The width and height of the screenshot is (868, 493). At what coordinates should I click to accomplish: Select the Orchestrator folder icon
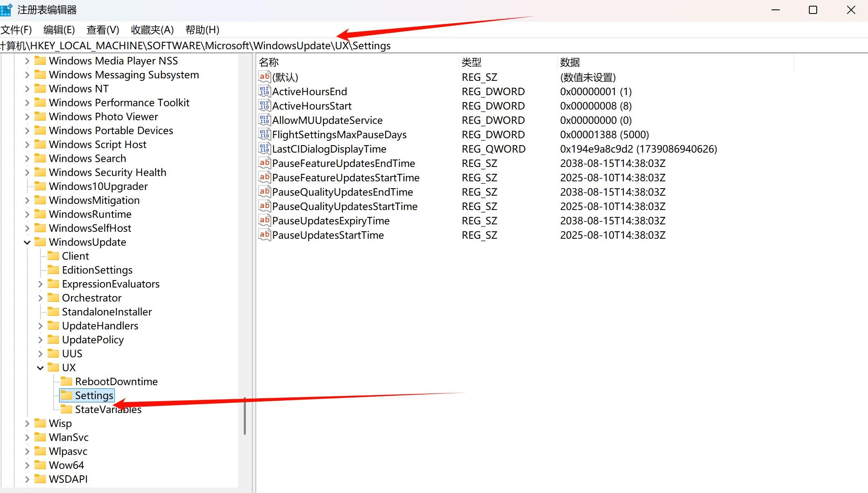[53, 298]
